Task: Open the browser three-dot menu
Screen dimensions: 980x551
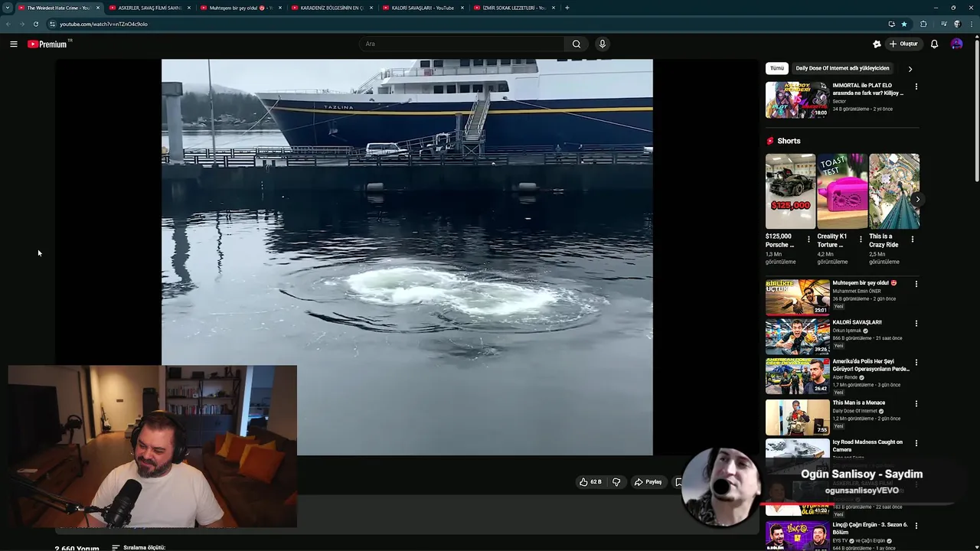Action: pos(973,24)
